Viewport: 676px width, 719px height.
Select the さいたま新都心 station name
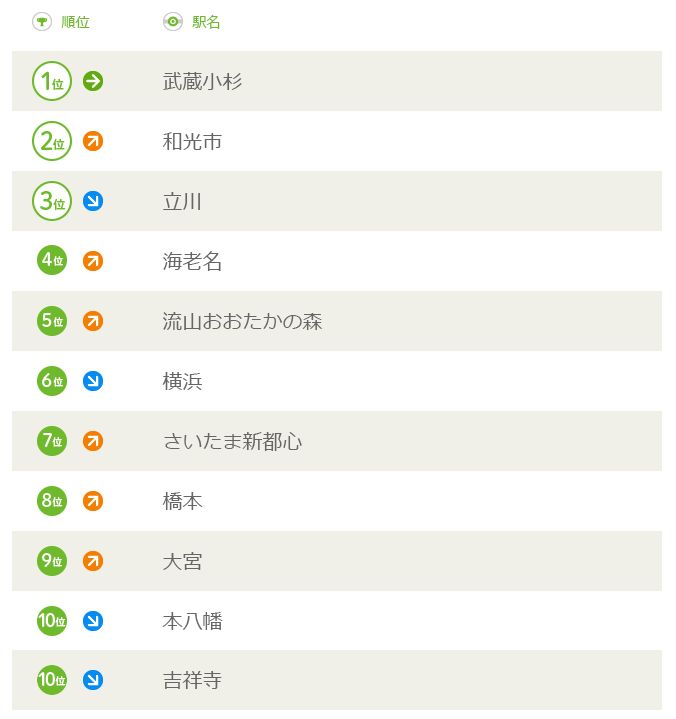click(233, 442)
